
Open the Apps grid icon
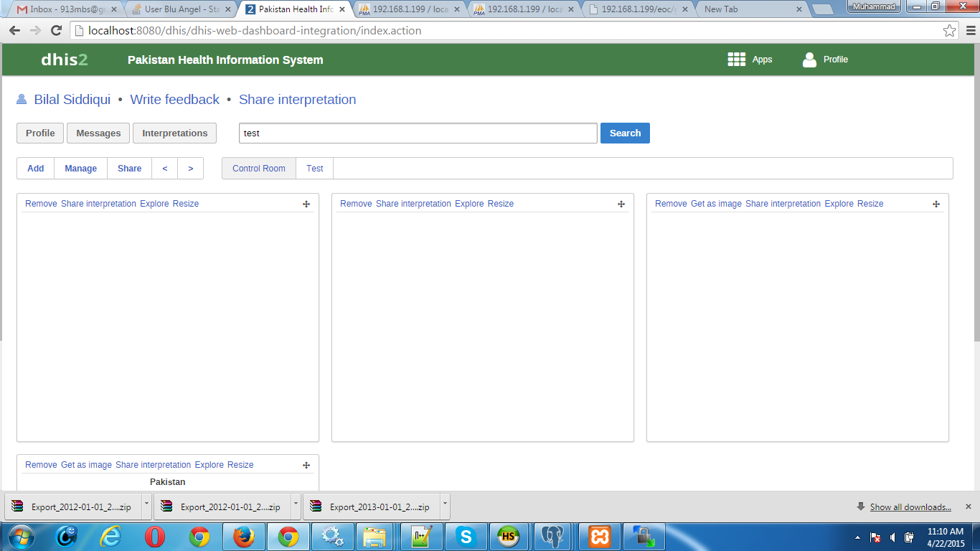tap(736, 60)
